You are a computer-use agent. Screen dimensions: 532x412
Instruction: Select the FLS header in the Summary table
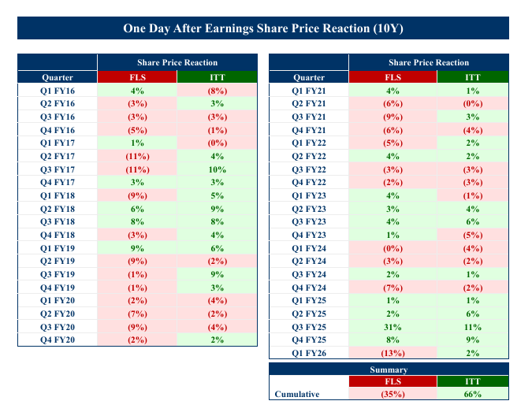393,381
